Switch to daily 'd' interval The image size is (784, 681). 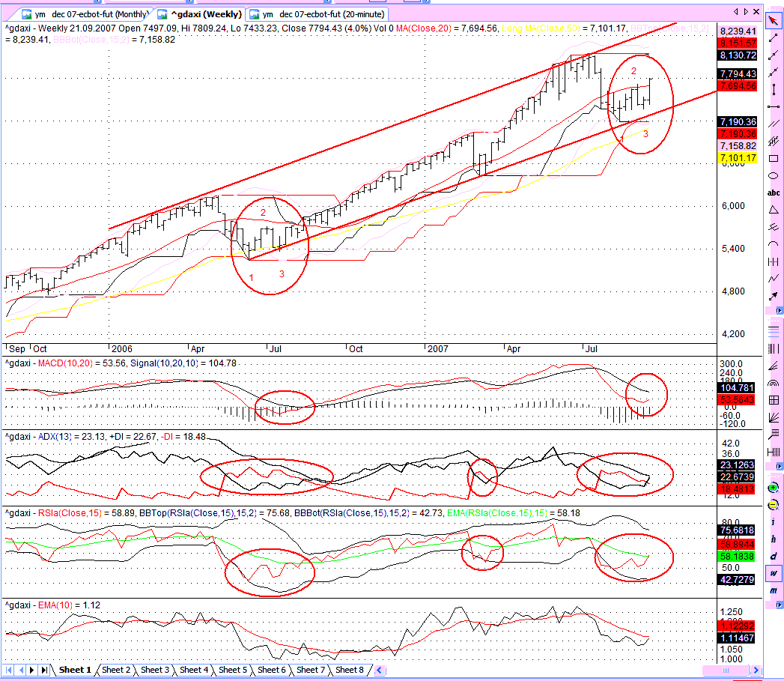(x=773, y=556)
